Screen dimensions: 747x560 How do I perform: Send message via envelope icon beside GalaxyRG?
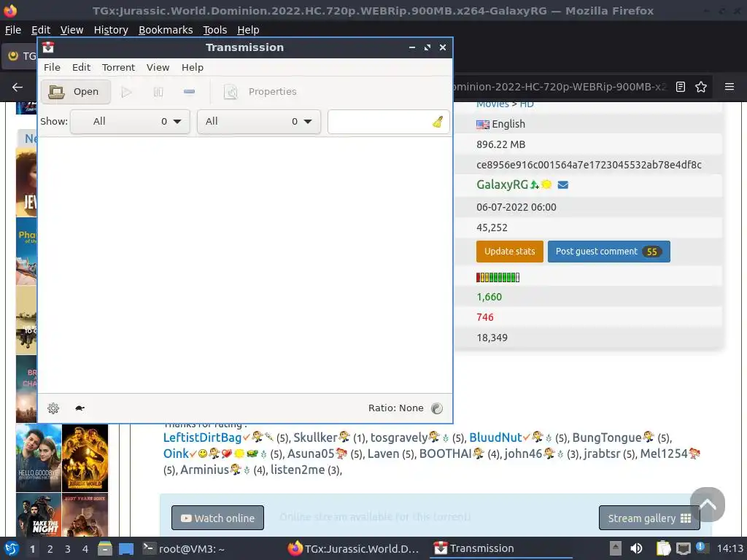(x=562, y=184)
